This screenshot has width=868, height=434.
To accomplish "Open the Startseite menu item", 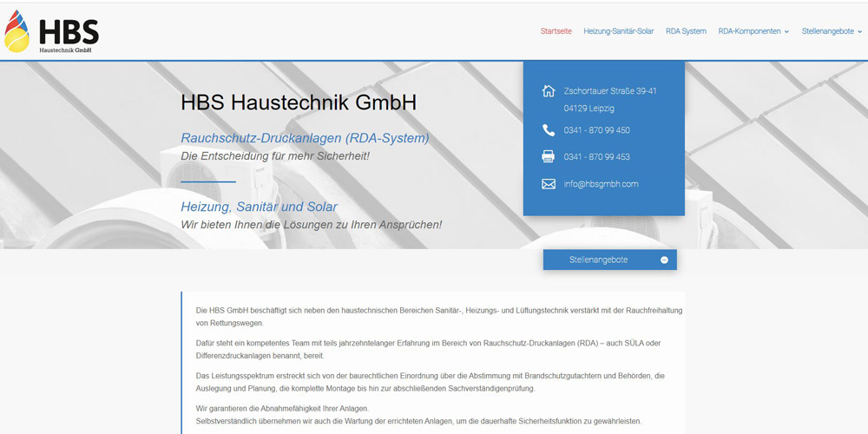I will pyautogui.click(x=556, y=31).
